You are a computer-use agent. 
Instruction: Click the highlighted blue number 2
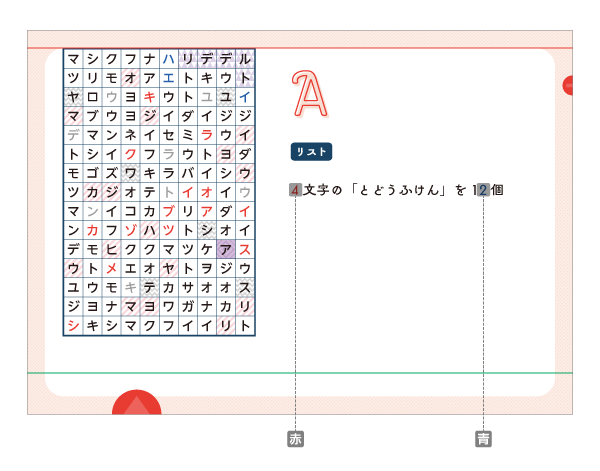(483, 190)
